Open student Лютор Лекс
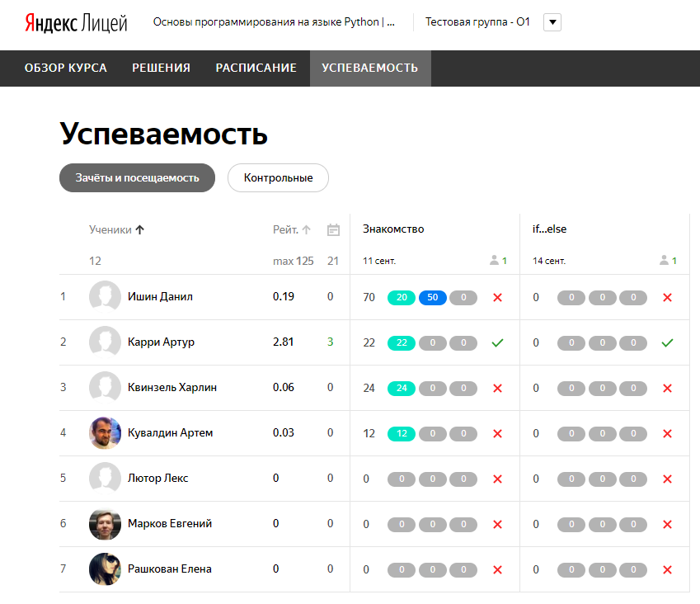Screen dimensions: 700x604 (x=158, y=478)
